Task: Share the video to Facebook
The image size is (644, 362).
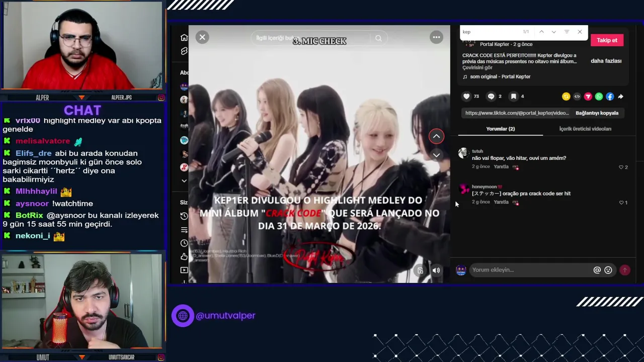Action: pyautogui.click(x=610, y=97)
